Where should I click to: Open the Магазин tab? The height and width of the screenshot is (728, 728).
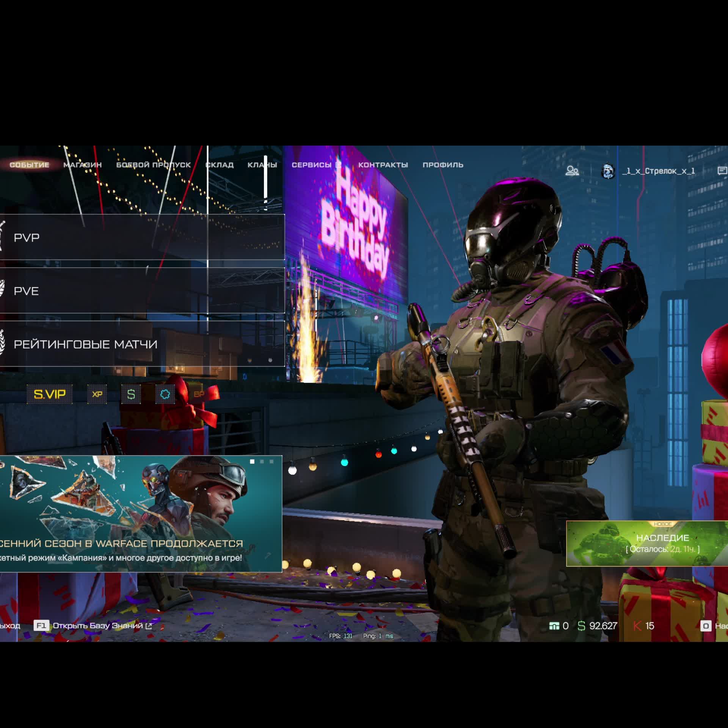82,165
